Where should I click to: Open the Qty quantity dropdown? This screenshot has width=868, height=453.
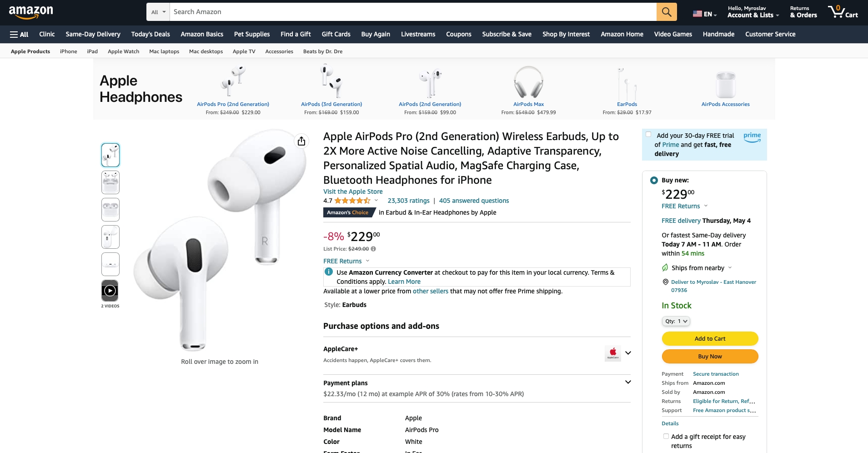pyautogui.click(x=676, y=321)
